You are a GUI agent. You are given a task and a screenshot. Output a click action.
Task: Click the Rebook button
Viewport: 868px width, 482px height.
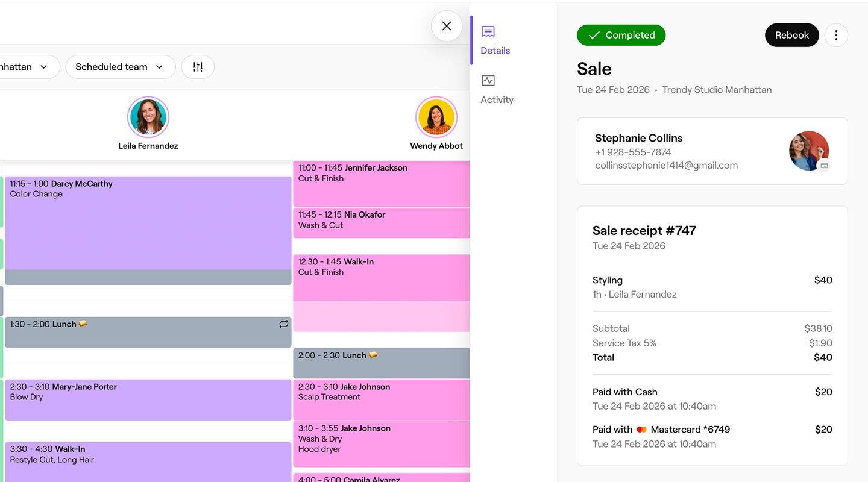[x=791, y=35]
